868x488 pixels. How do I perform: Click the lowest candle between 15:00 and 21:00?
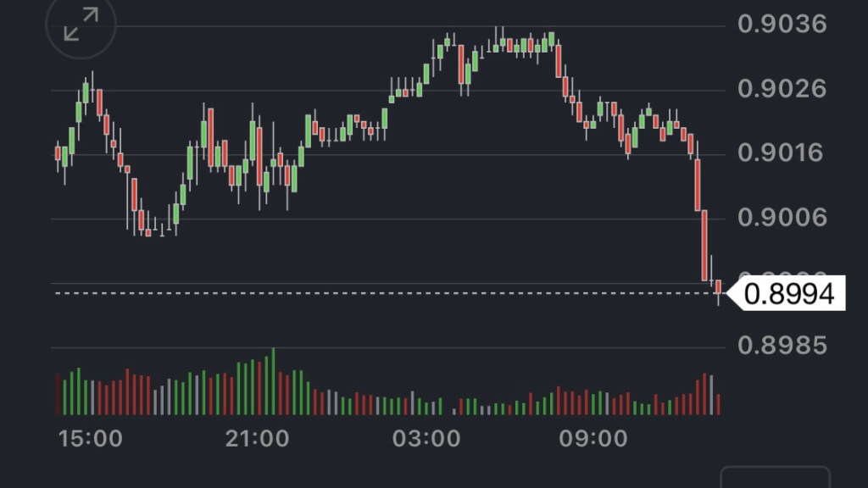coord(147,231)
